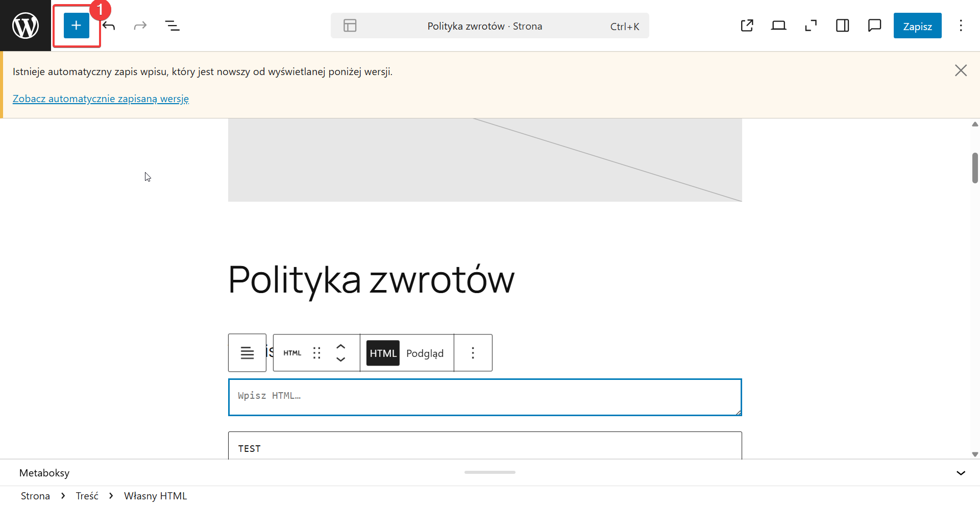
Task: Redo the reverted change
Action: (140, 26)
